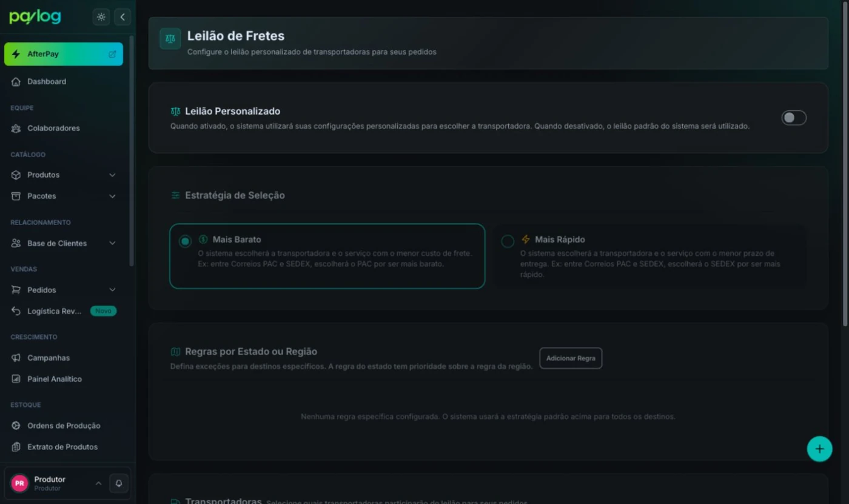
Task: Go to Colaboradores in the sidebar
Action: (x=64, y=129)
